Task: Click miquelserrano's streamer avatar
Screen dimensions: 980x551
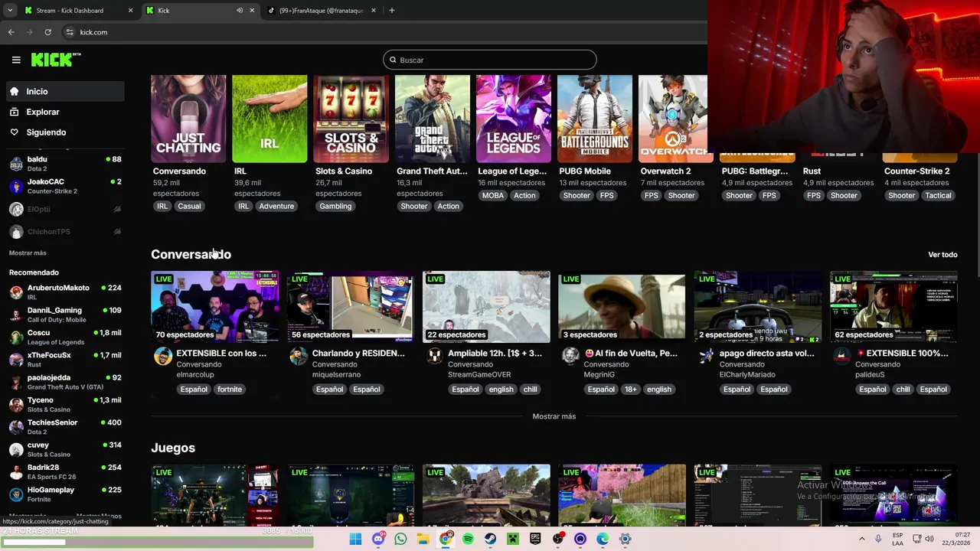Action: [299, 356]
